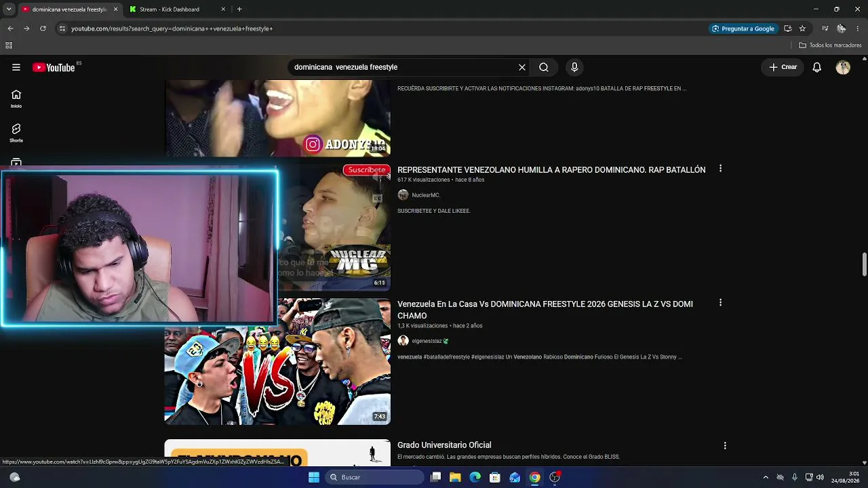
Task: Open Inicio in the YouTube sidebar
Action: tap(16, 99)
